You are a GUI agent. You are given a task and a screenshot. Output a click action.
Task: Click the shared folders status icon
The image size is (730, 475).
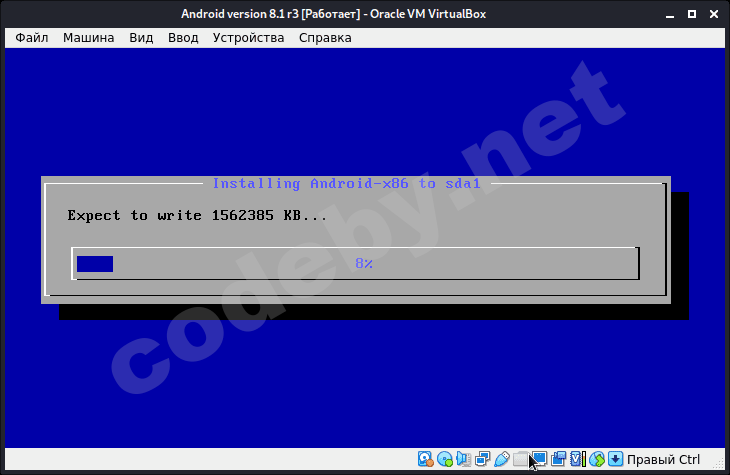point(520,459)
